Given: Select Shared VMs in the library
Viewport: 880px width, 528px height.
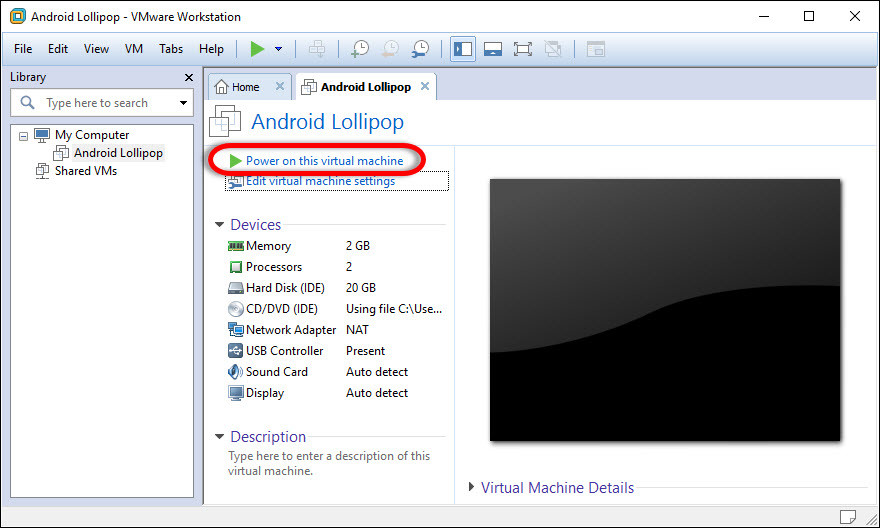Looking at the screenshot, I should (86, 171).
